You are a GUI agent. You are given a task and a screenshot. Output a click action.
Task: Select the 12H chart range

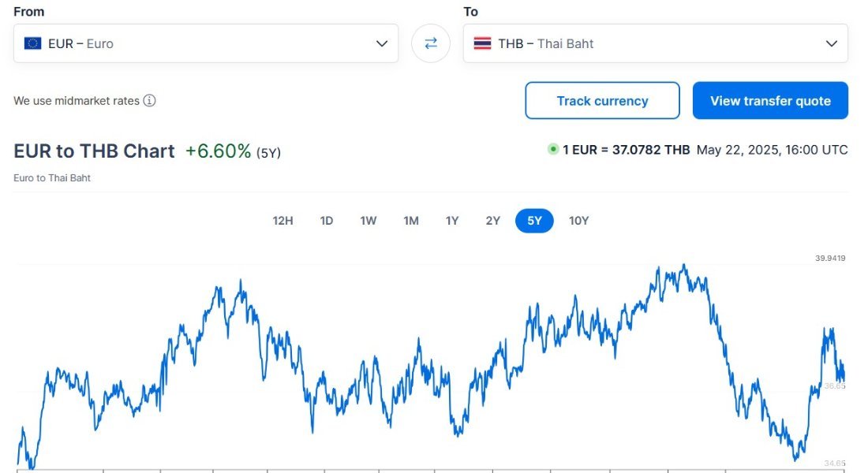coord(282,221)
